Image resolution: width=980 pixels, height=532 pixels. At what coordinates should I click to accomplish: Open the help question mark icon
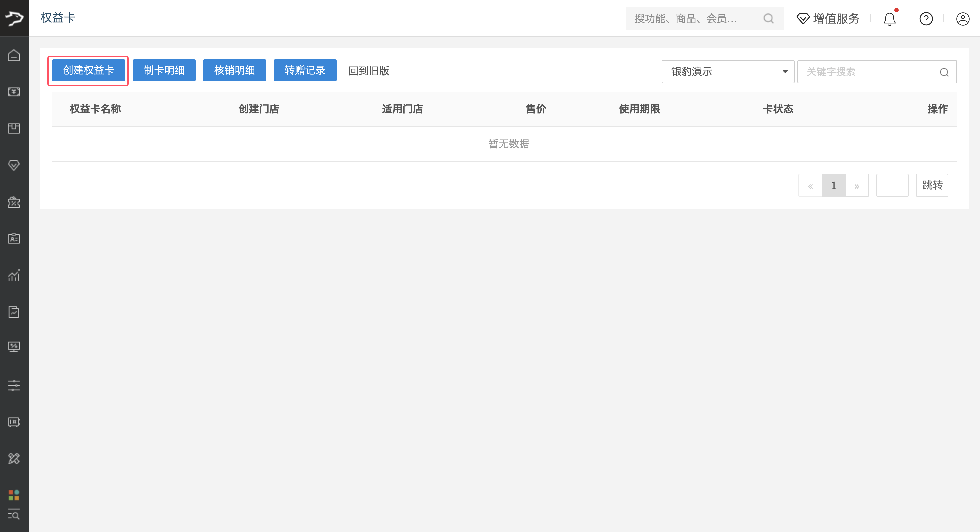[926, 19]
